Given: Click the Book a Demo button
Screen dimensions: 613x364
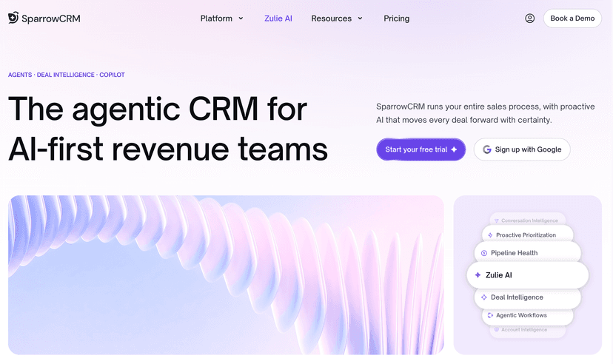Looking at the screenshot, I should click(572, 18).
